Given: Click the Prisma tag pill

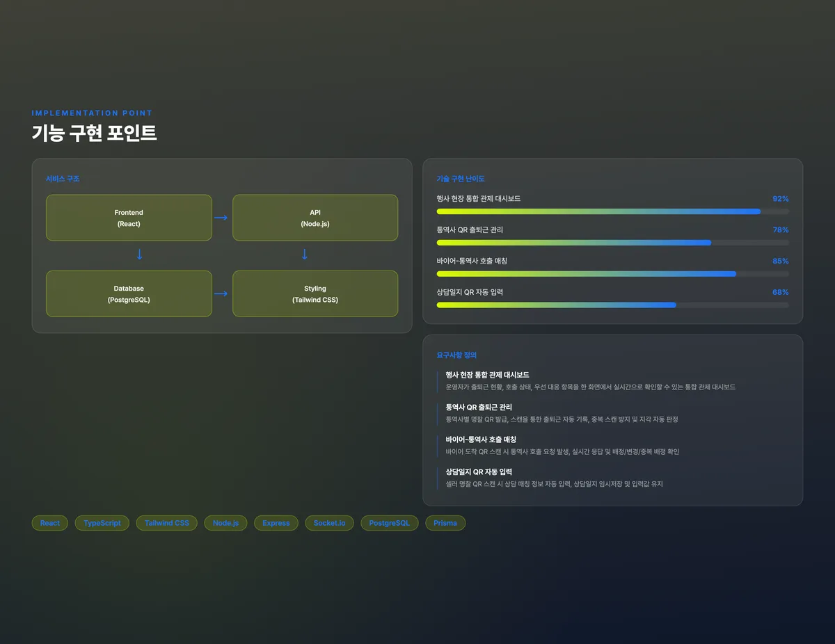Looking at the screenshot, I should (445, 523).
